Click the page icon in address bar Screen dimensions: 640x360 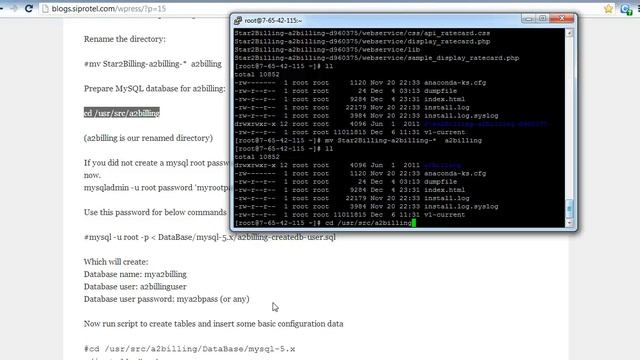pyautogui.click(x=45, y=9)
